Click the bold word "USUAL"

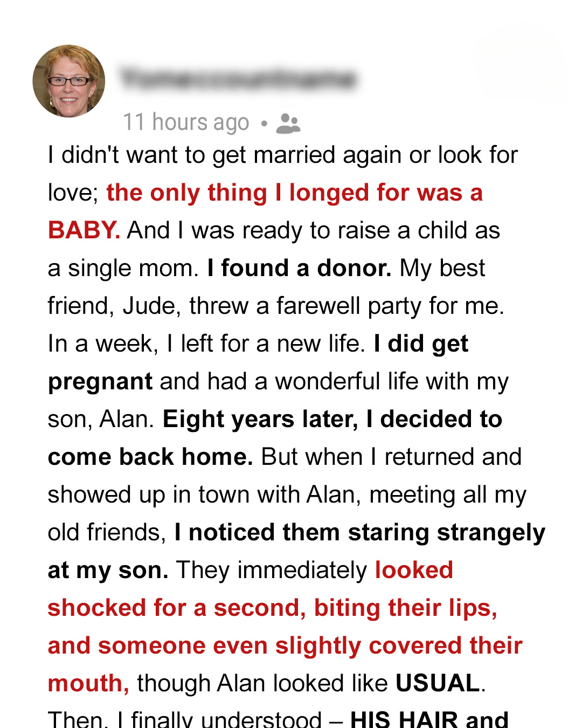click(438, 683)
